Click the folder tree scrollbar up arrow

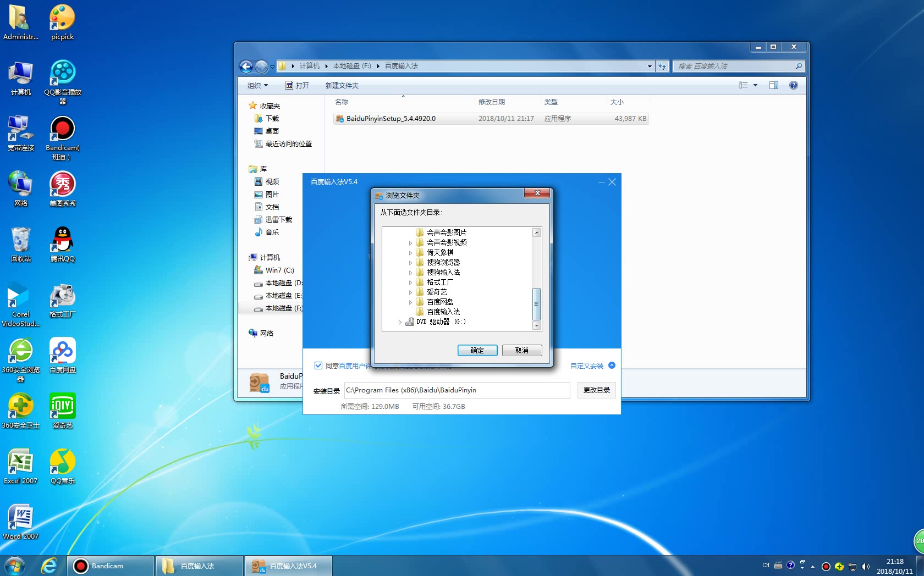[537, 232]
